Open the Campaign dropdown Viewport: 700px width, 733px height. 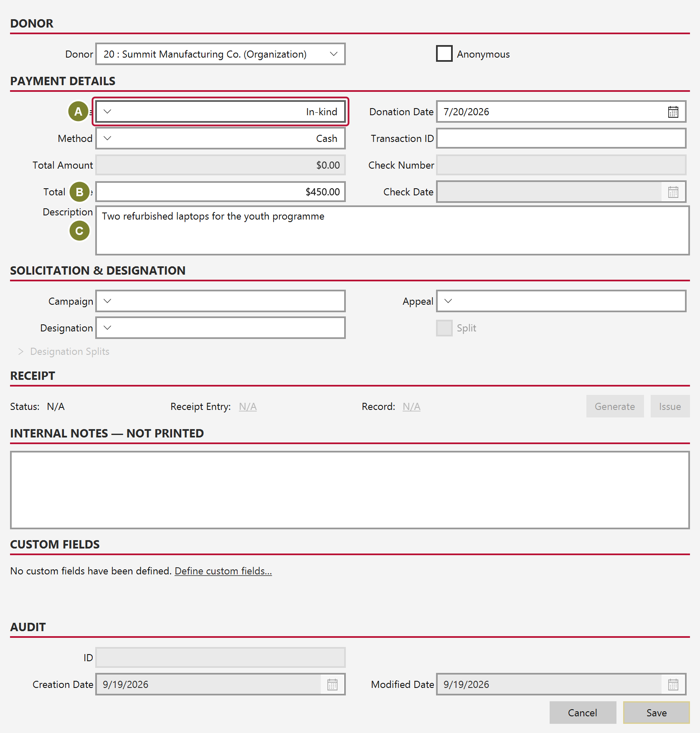(x=221, y=301)
